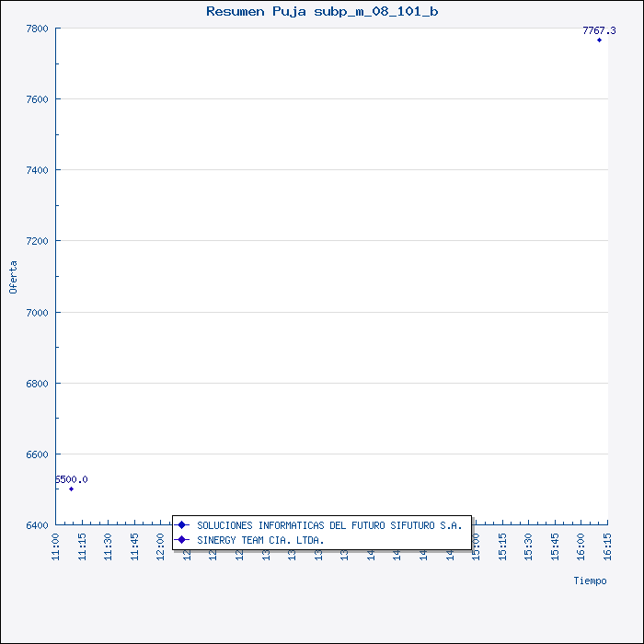Click the Tiempo x-axis title
Viewport: 644px width, 644px height.
click(x=590, y=581)
